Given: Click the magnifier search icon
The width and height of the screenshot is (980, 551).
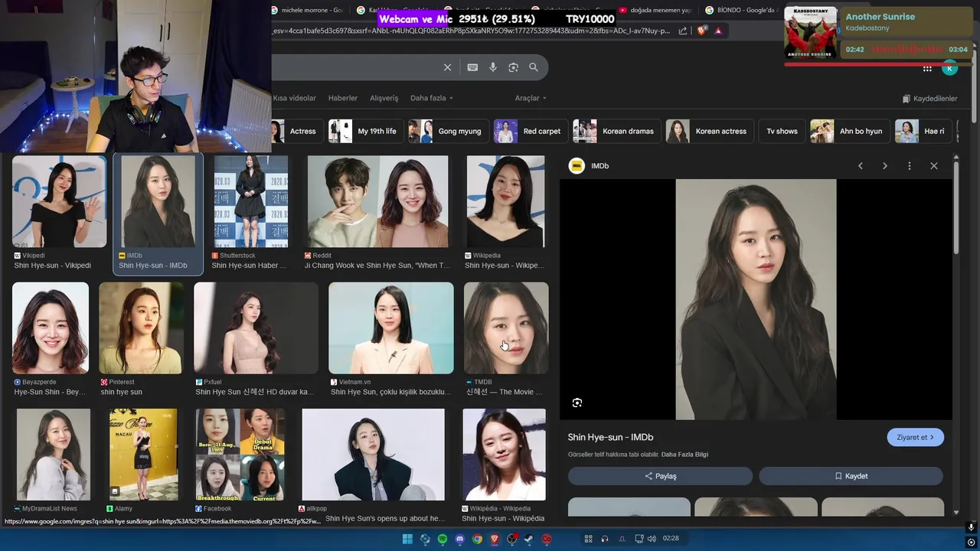Looking at the screenshot, I should point(534,67).
